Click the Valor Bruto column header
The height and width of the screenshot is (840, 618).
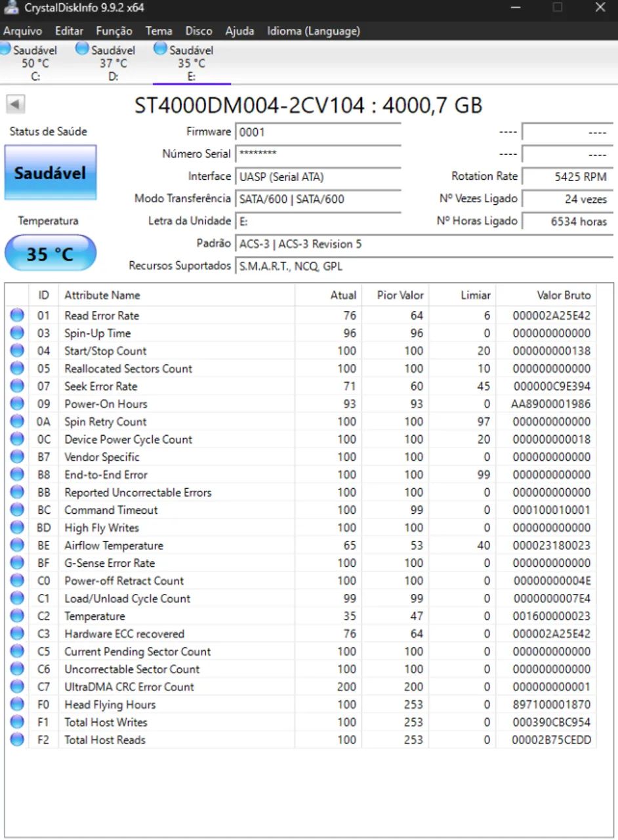tap(546, 295)
